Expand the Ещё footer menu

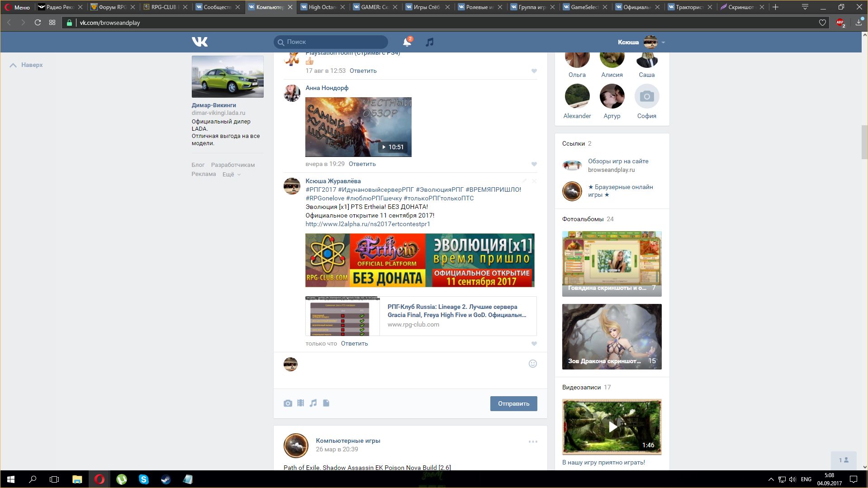(x=231, y=174)
